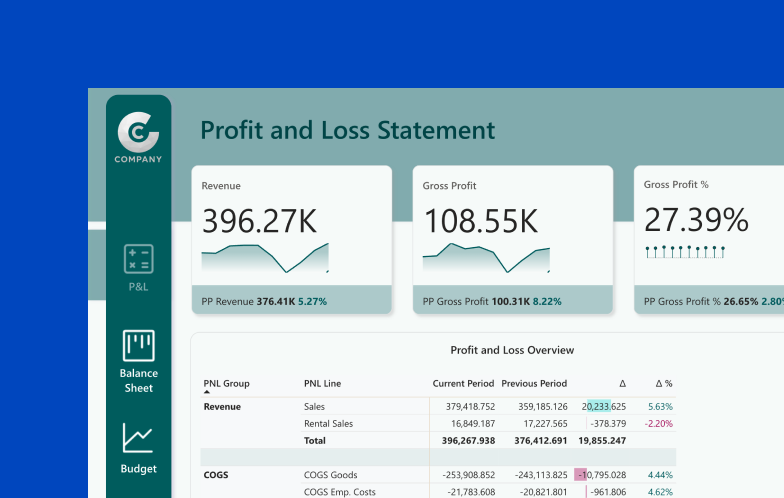Open the Balance Sheet icon
Screen dimensions: 784x498
click(138, 345)
